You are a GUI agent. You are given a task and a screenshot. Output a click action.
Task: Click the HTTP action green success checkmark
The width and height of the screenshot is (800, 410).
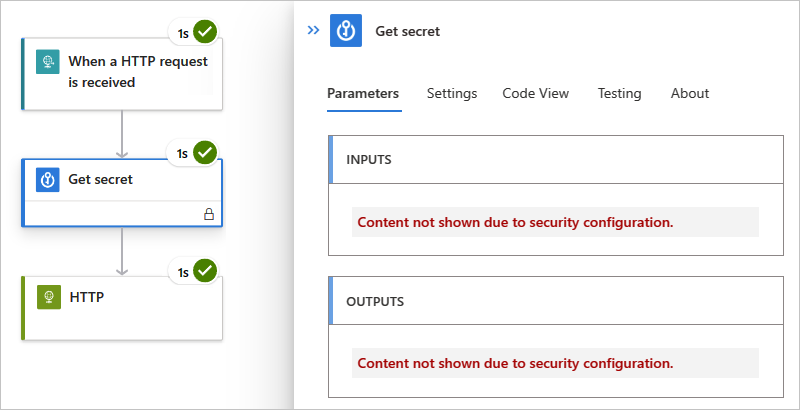205,271
